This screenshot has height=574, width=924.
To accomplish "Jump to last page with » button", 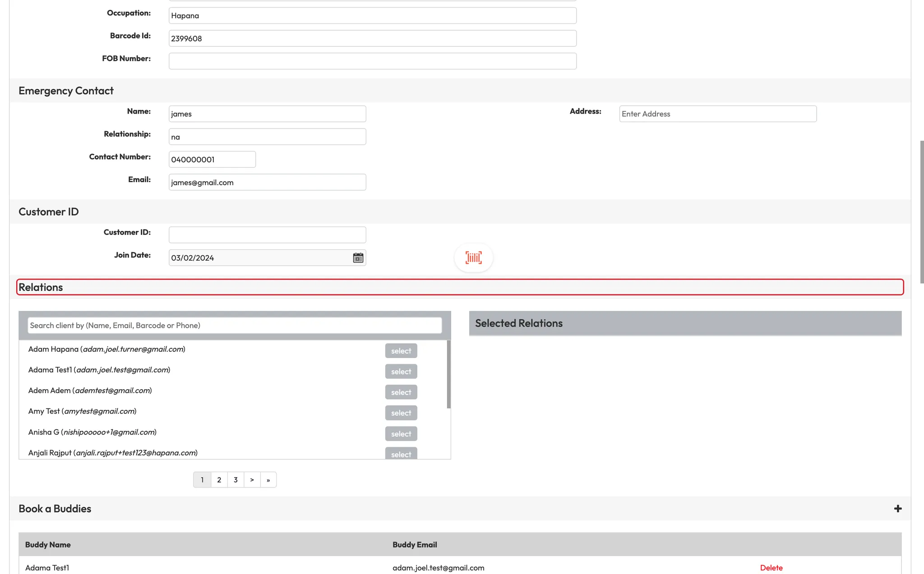I will (268, 480).
